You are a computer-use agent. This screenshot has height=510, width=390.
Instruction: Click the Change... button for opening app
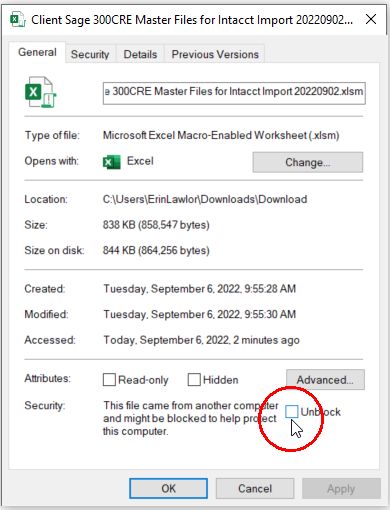[308, 162]
